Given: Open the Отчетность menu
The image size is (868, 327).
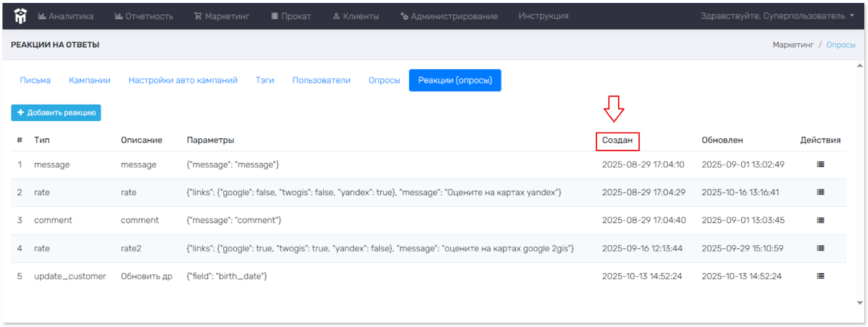Looking at the screenshot, I should coord(144,17).
